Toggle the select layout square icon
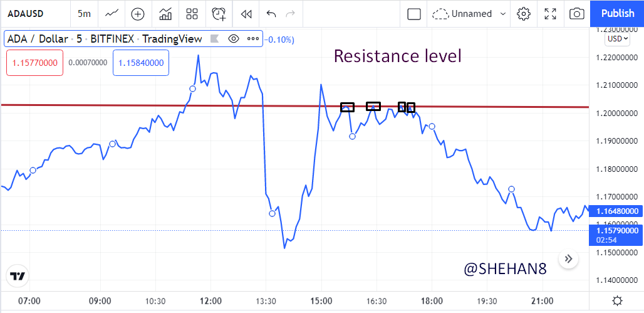The width and height of the screenshot is (644, 313). click(x=414, y=14)
